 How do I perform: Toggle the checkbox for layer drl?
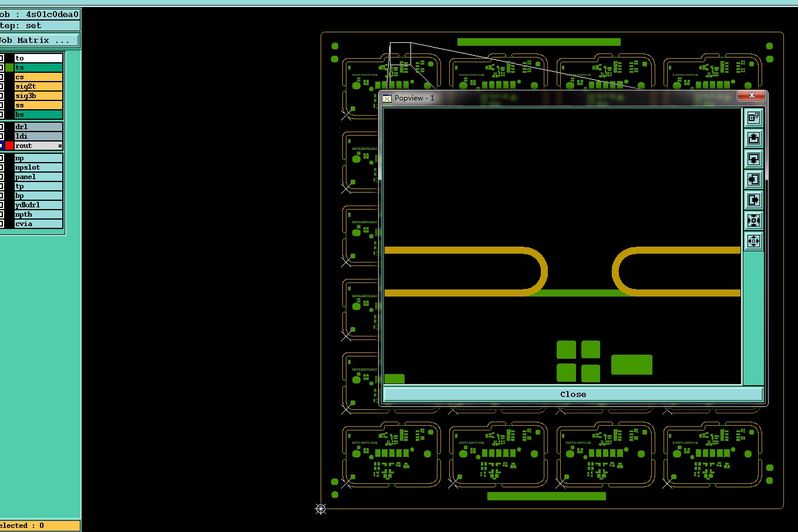pos(2,127)
